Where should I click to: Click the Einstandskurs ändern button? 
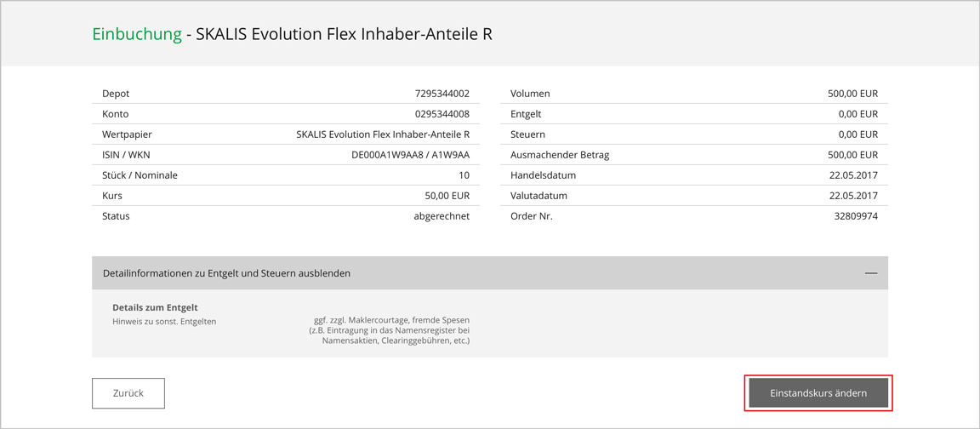tap(818, 393)
